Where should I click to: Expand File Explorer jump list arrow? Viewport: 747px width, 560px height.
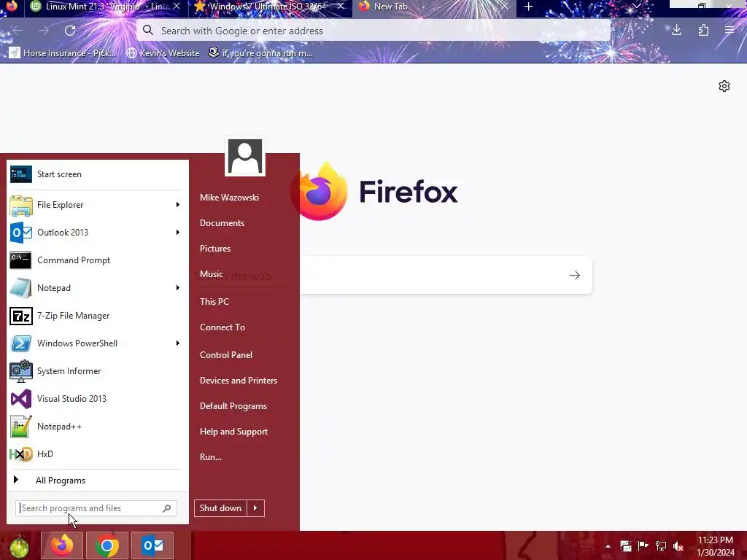[178, 205]
